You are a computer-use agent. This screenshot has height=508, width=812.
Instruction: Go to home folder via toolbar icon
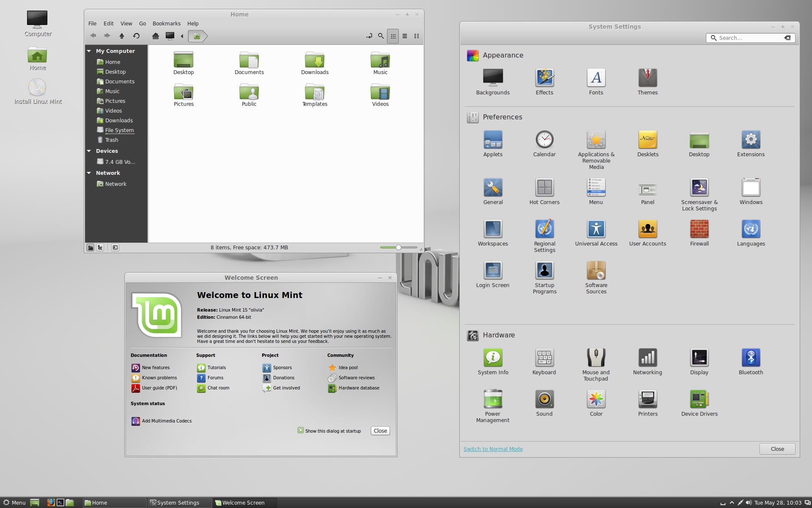coord(156,36)
